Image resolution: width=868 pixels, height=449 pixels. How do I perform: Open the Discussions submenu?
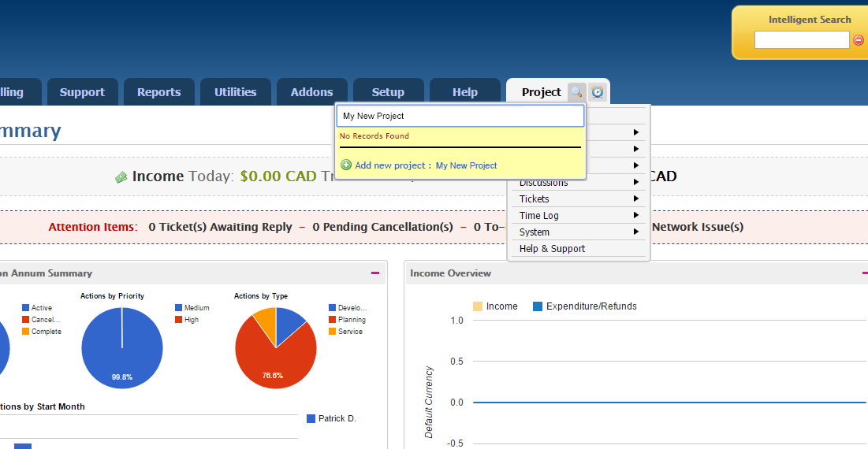coord(578,183)
